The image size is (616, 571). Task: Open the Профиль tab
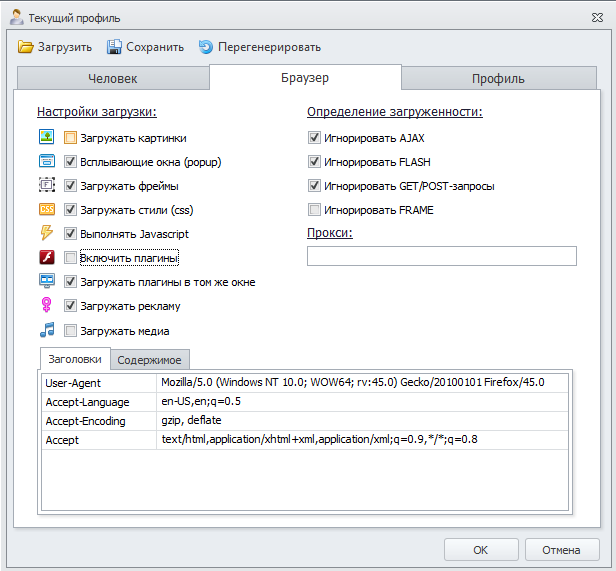498,79
